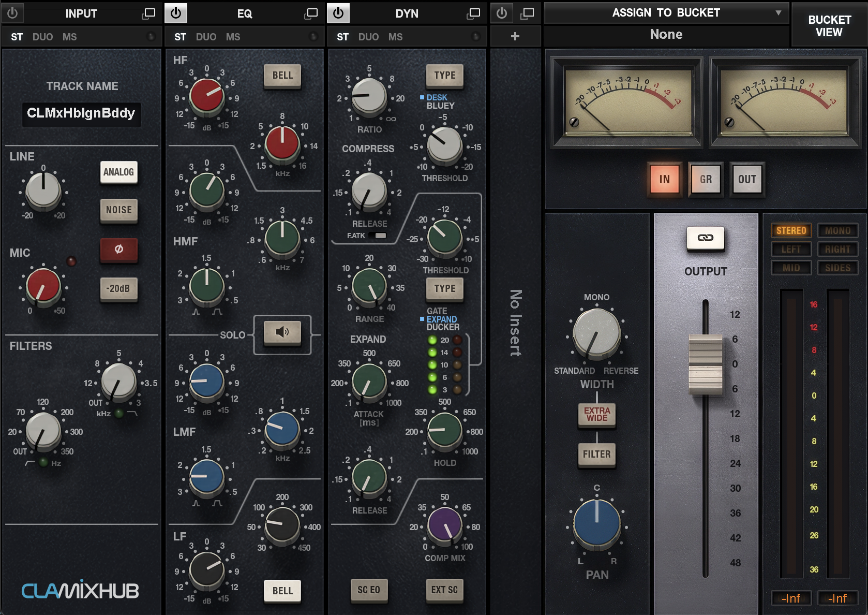Open the EQ section pop-out window
The height and width of the screenshot is (615, 868).
311,13
